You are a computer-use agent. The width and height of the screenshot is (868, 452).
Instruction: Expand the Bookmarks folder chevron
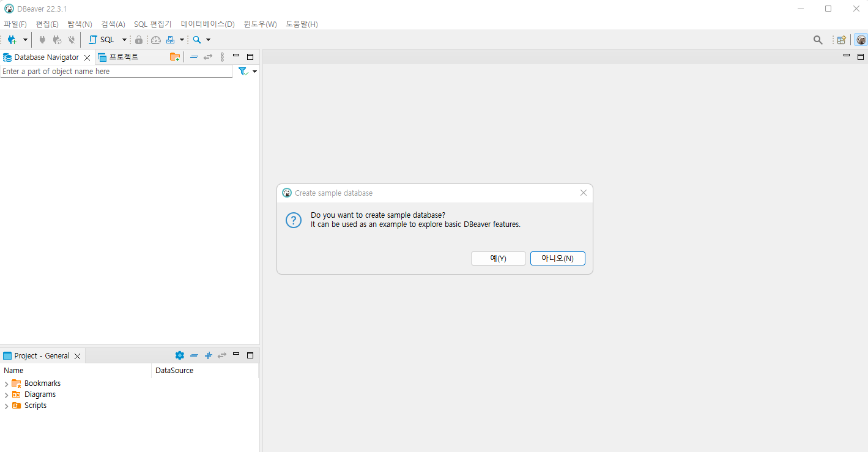pos(6,384)
